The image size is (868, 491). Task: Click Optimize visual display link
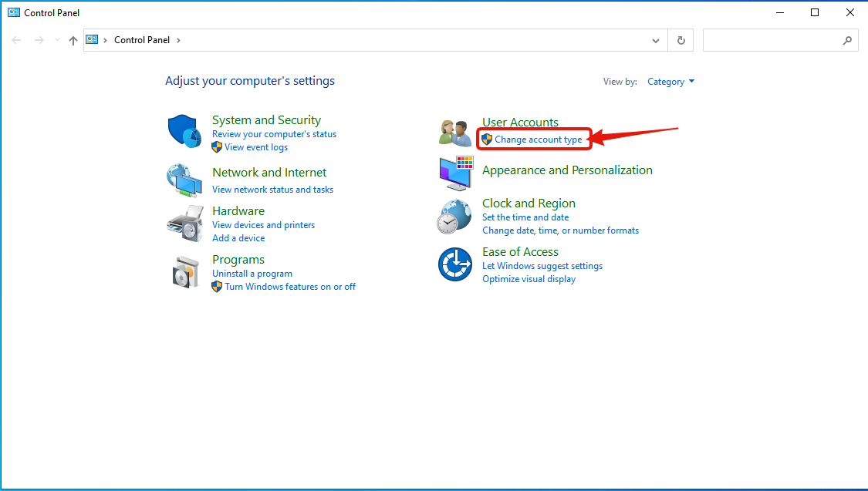529,279
